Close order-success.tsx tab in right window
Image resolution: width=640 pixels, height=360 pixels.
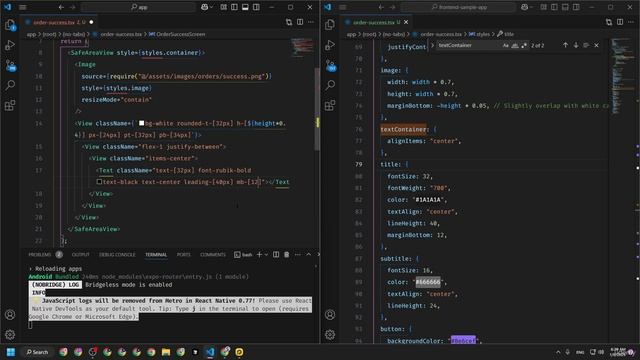click(x=406, y=22)
